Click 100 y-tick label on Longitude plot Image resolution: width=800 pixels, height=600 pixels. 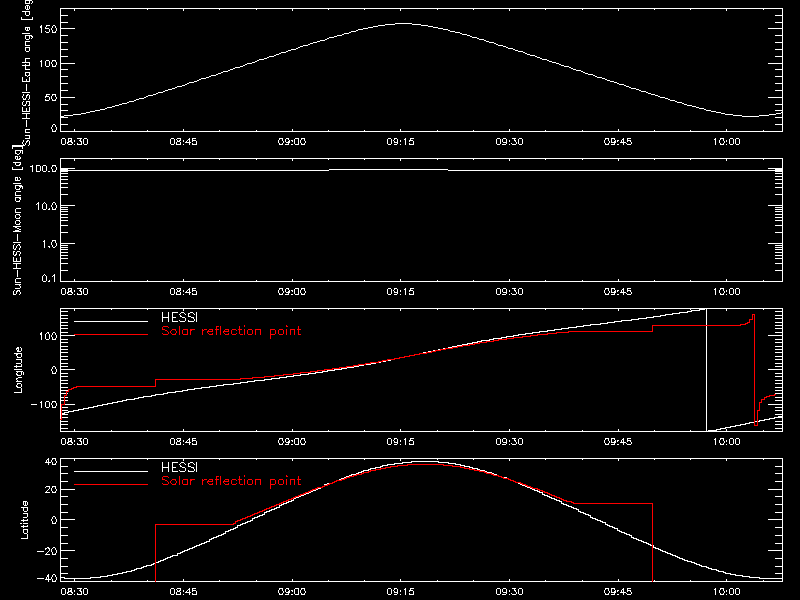pos(48,336)
